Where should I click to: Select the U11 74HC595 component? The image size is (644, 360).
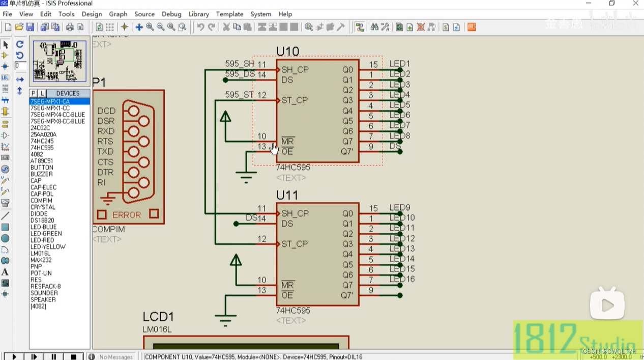pos(317,255)
